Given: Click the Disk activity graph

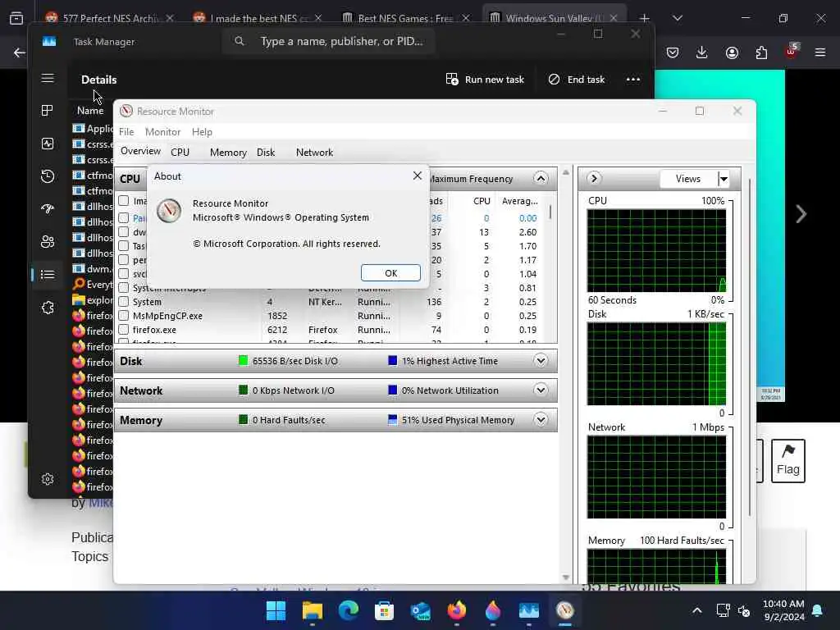Looking at the screenshot, I should [656, 363].
